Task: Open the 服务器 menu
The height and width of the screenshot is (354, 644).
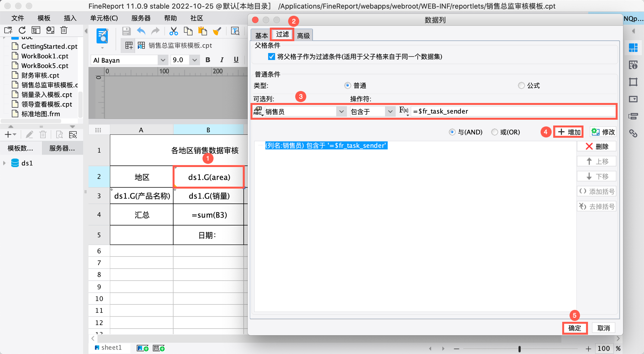Action: [141, 18]
